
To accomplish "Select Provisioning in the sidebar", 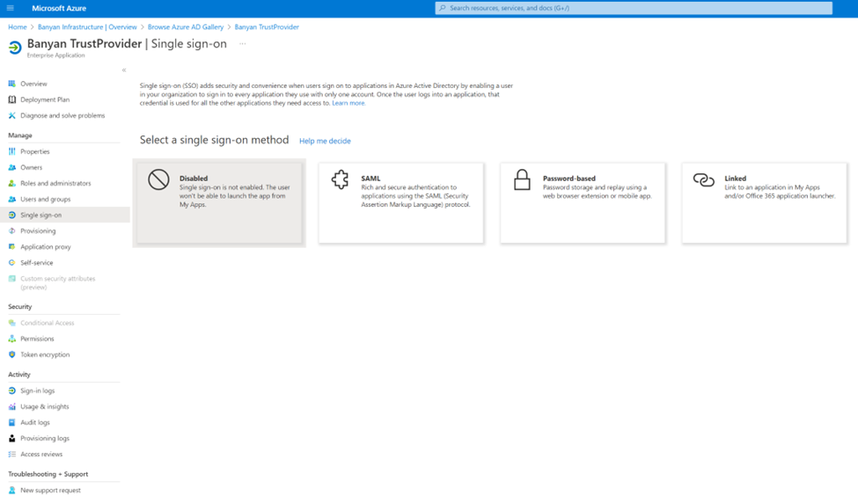I will 38,230.
